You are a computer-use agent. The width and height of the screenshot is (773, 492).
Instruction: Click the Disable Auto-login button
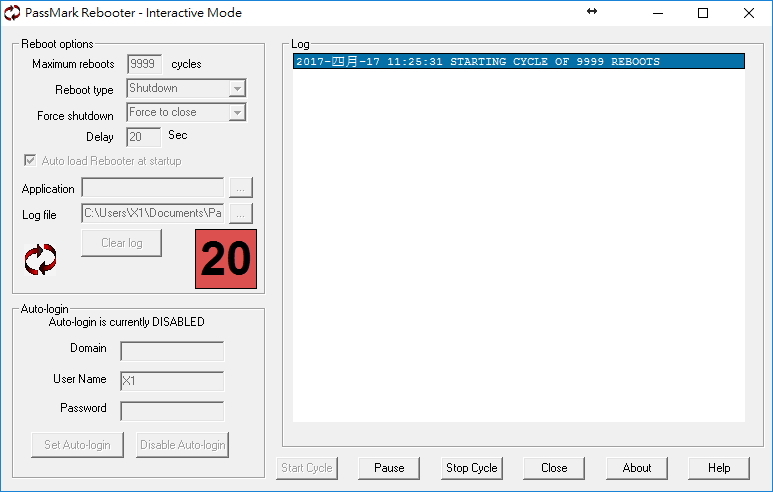coord(182,445)
